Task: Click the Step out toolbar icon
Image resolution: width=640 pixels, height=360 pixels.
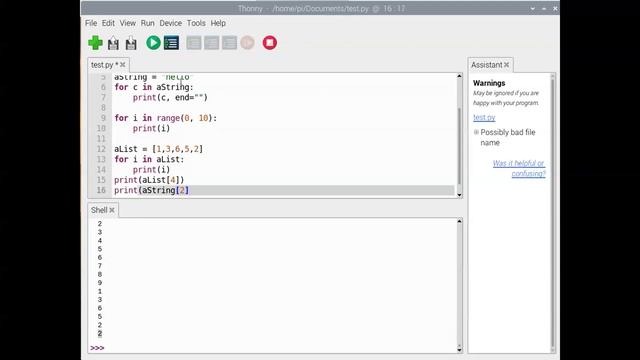Action: coord(229,43)
